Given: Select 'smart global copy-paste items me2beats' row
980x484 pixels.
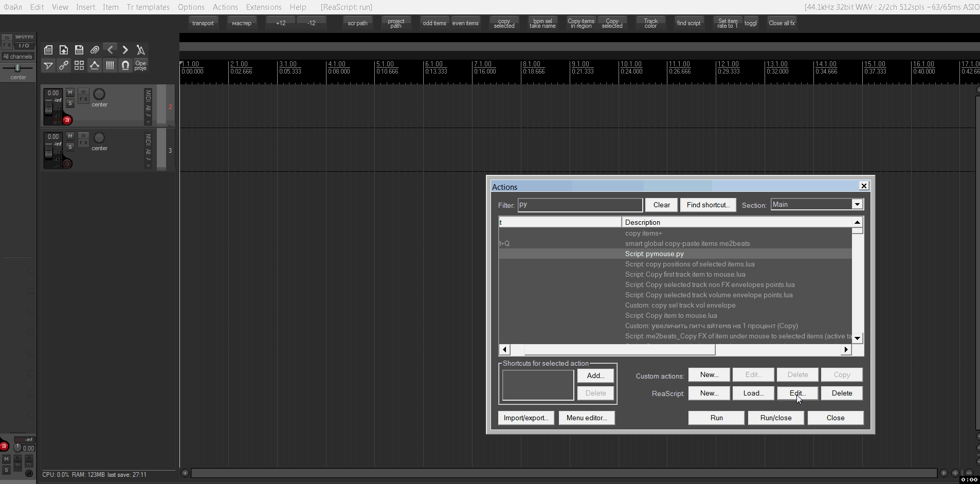Looking at the screenshot, I should click(675, 243).
